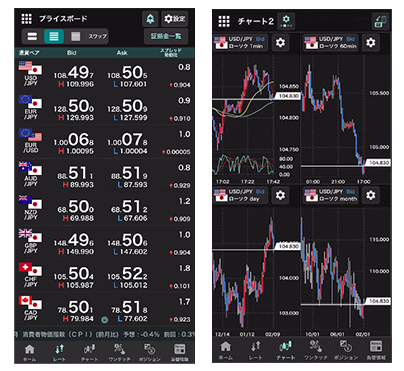Open settings for the USD/JPY 1min chart
This screenshot has height=371, width=404.
(x=280, y=43)
